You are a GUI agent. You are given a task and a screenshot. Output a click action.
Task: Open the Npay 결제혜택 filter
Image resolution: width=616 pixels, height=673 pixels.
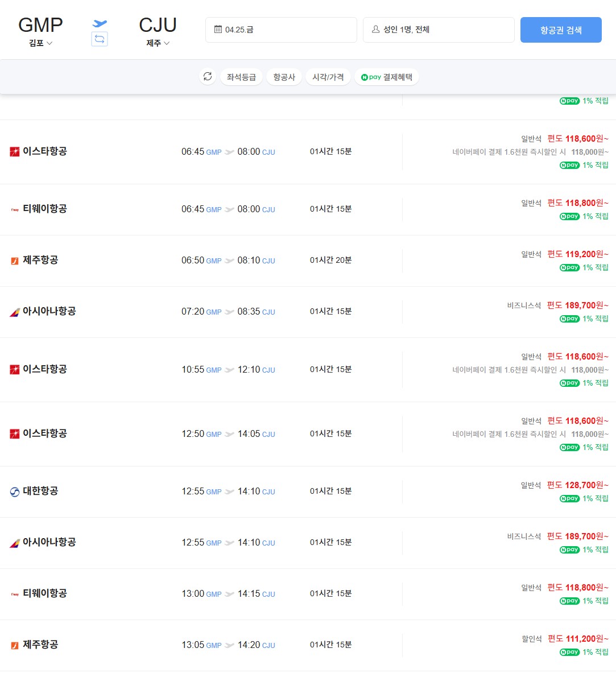(387, 77)
